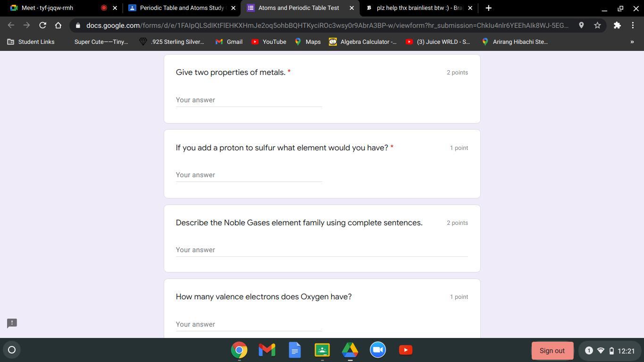
Task: Open the Juice WRLD YouTube bookmark
Action: pyautogui.click(x=438, y=42)
